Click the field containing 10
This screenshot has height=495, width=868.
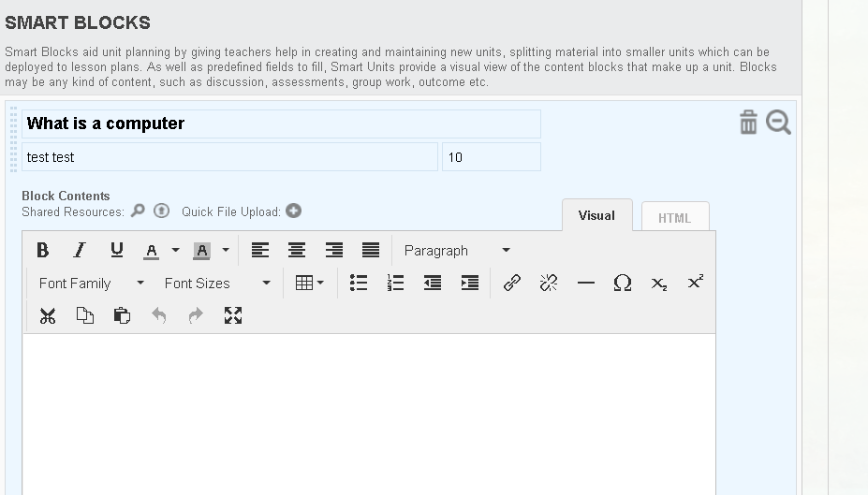point(492,157)
